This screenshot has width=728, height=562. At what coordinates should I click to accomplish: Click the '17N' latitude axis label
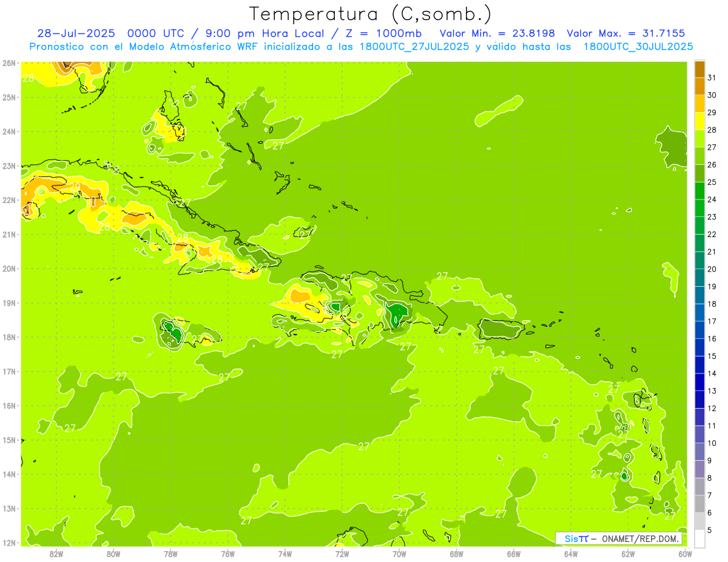[8, 371]
